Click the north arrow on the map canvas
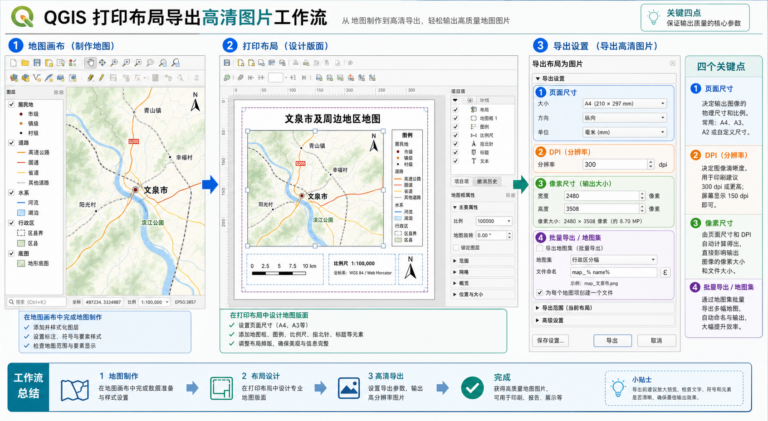Screen dimensions: 768x421 click(x=195, y=102)
